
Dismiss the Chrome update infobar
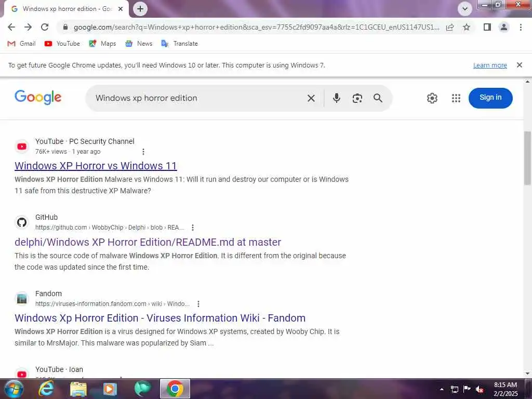click(519, 65)
